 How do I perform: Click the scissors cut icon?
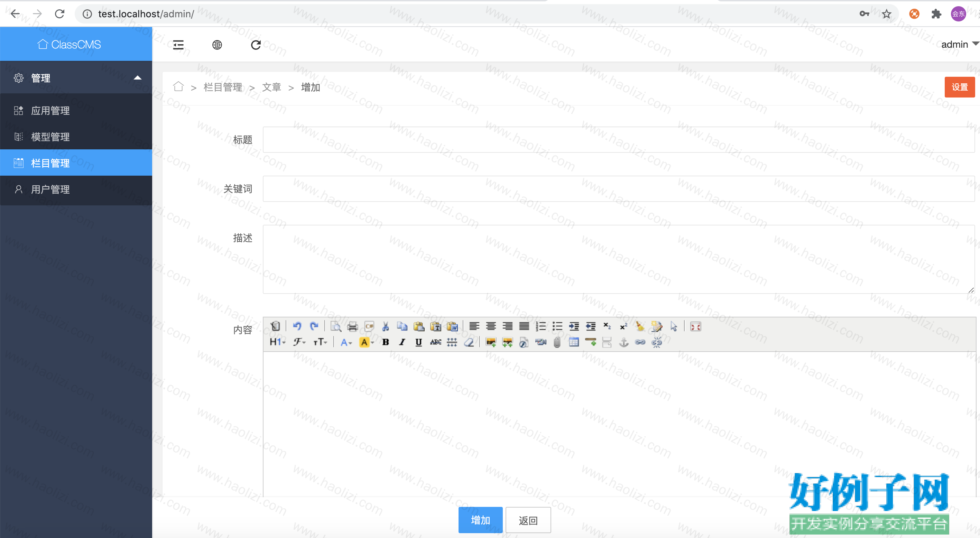[x=385, y=326]
